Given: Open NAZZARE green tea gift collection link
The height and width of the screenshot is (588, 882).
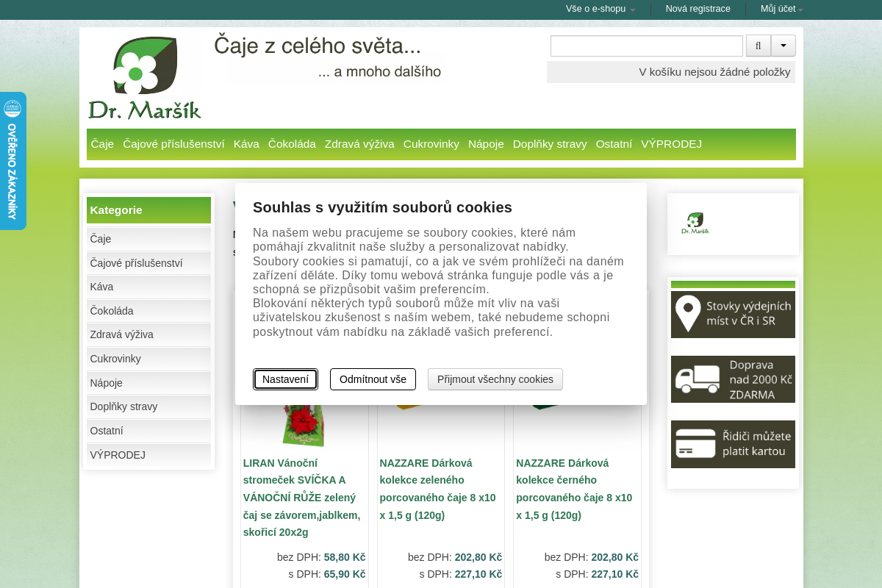Looking at the screenshot, I should tap(438, 489).
